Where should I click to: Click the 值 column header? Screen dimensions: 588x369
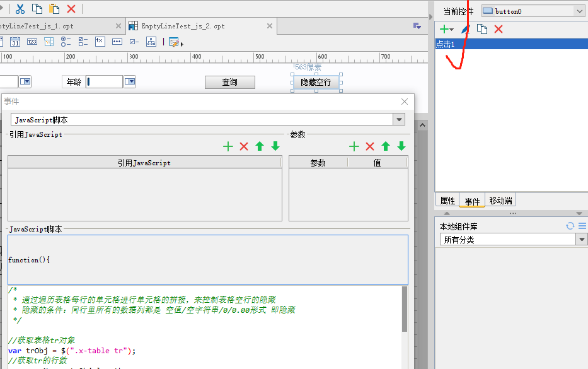[378, 163]
